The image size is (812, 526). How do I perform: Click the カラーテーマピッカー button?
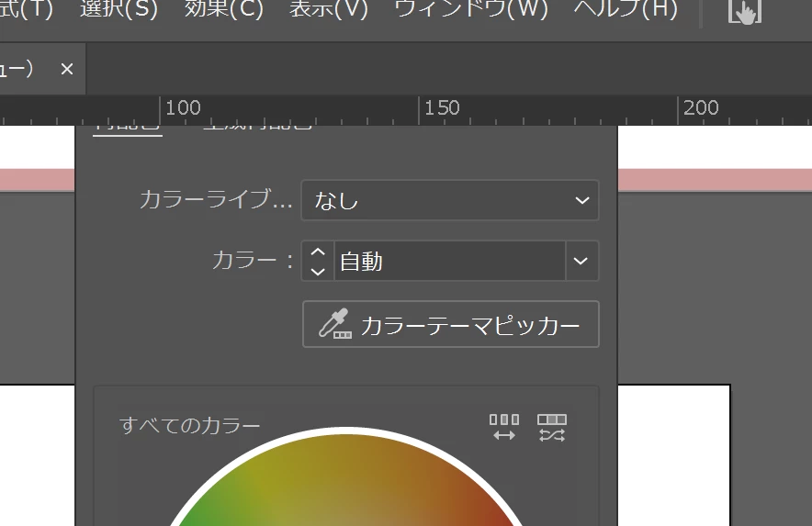pos(450,324)
